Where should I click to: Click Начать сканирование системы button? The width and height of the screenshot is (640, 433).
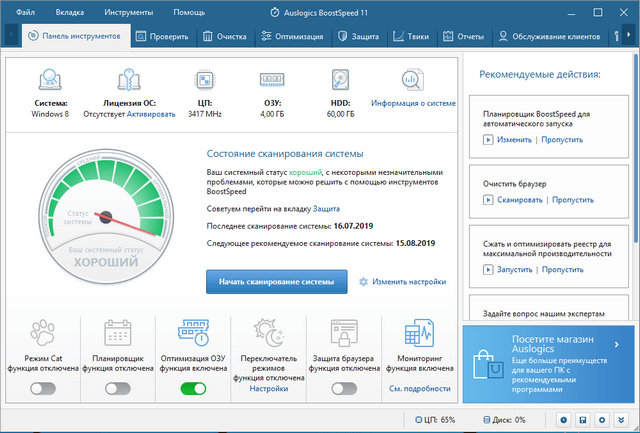point(277,282)
